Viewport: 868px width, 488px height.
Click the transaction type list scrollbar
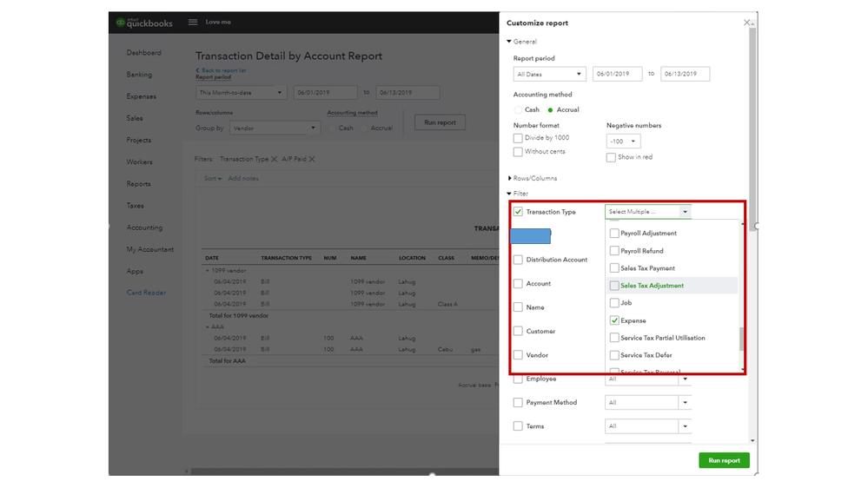(741, 338)
